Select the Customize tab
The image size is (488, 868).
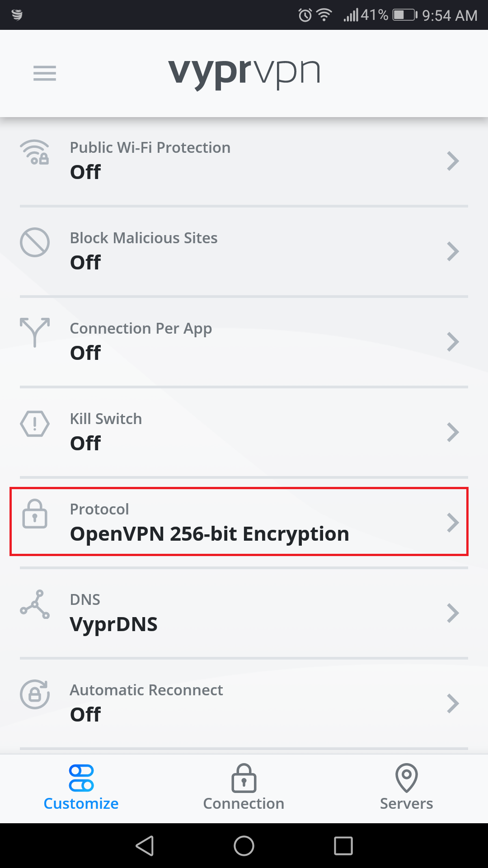click(x=81, y=788)
